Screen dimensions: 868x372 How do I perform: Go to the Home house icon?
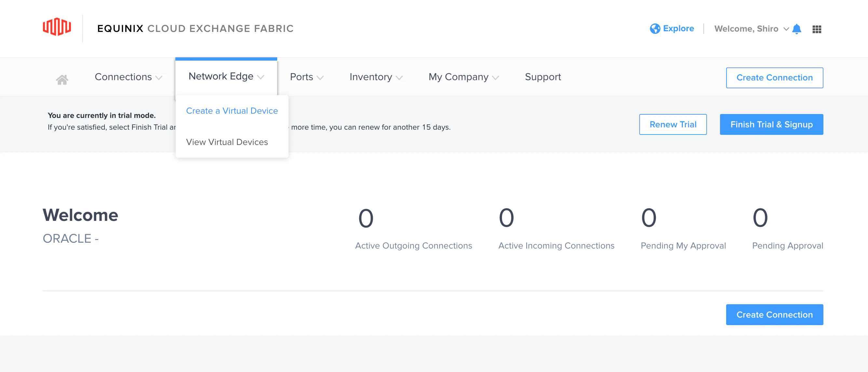[62, 79]
